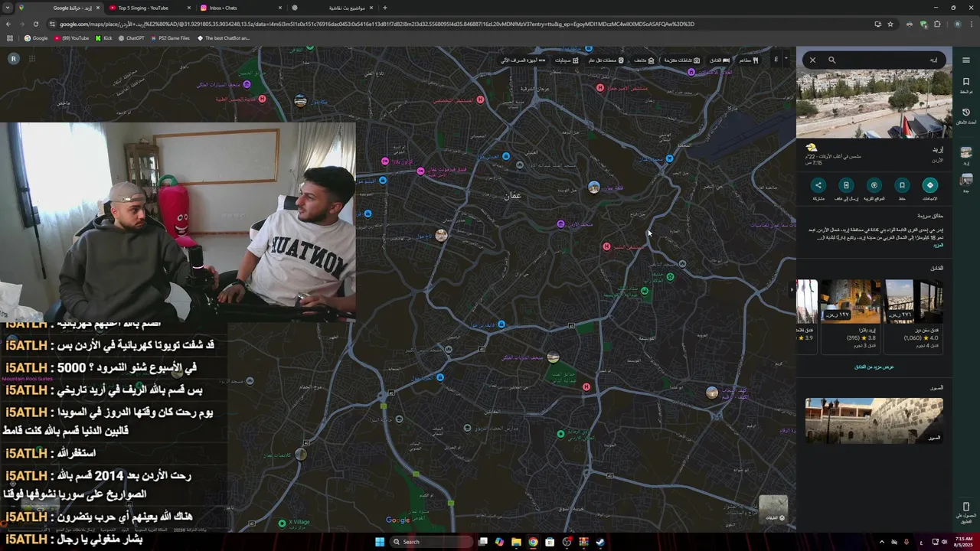Open the map Layers thumbnail button

click(773, 510)
